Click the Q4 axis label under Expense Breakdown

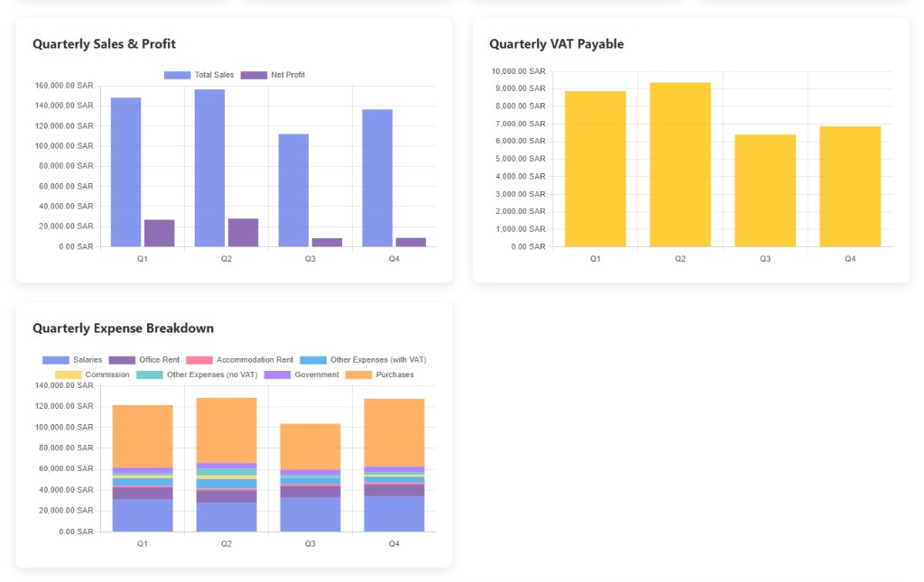[x=394, y=544]
